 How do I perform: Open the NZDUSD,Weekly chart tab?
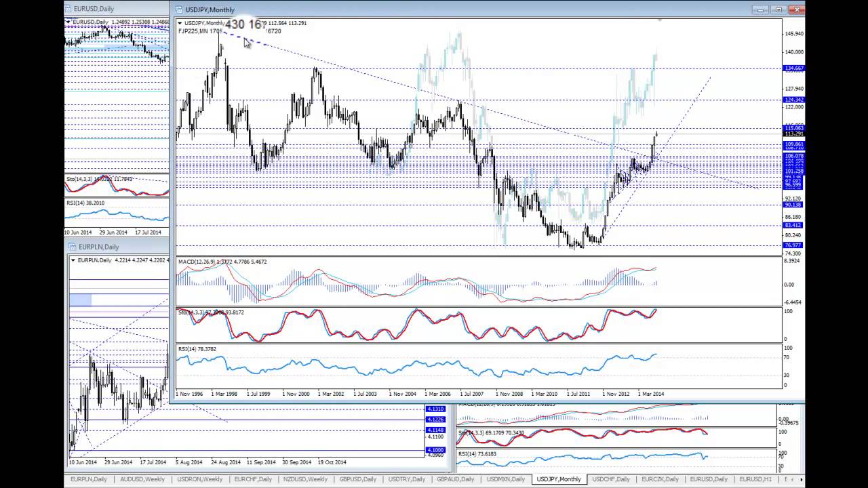click(x=307, y=479)
